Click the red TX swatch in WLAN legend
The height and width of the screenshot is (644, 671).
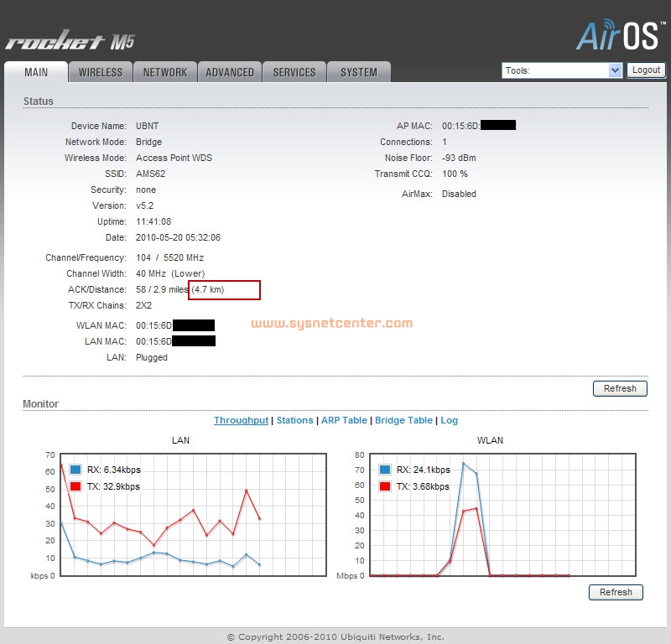coord(385,486)
